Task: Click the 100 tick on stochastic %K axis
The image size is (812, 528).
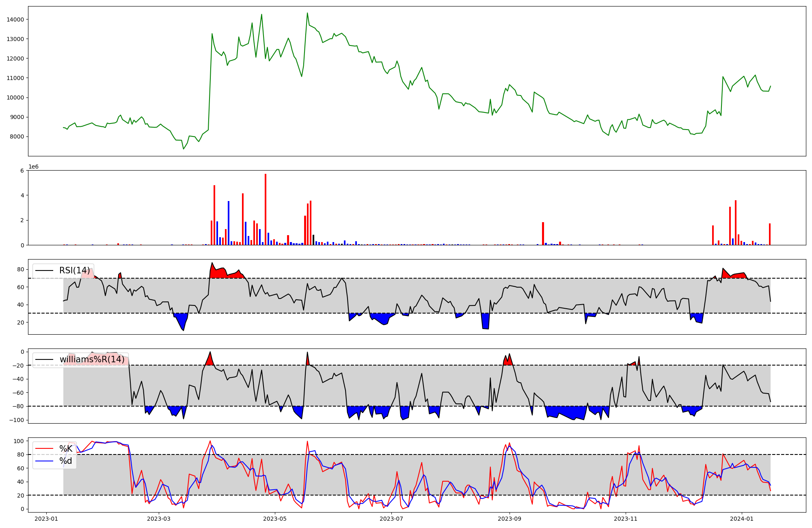Action: click(19, 441)
